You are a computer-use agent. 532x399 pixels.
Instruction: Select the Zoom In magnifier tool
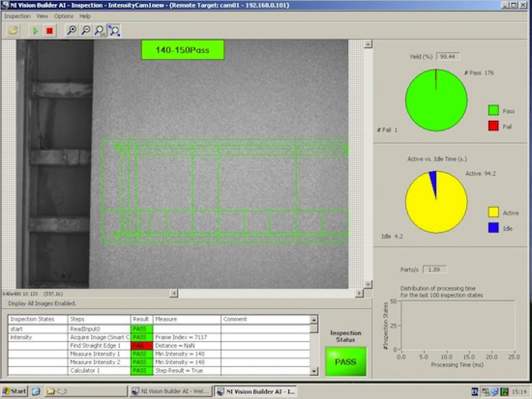(72, 31)
